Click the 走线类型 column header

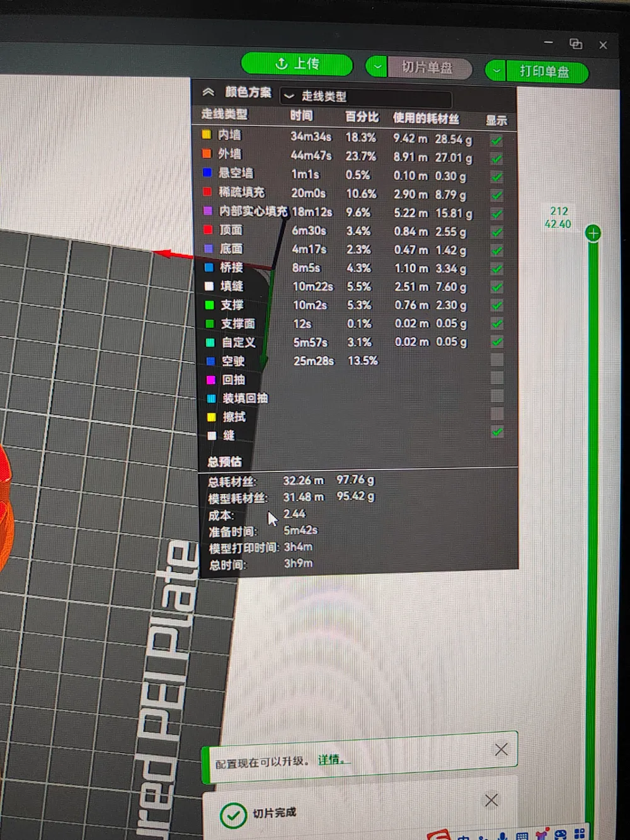tap(224, 114)
